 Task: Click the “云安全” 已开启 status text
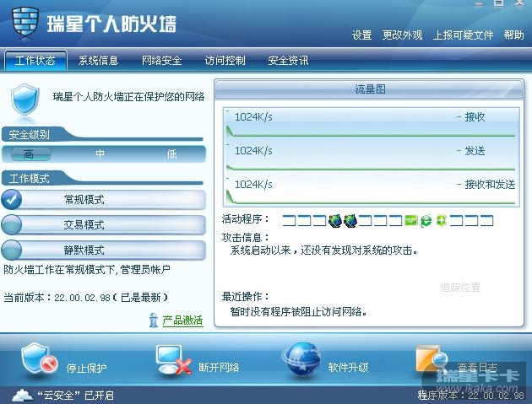pyautogui.click(x=75, y=396)
